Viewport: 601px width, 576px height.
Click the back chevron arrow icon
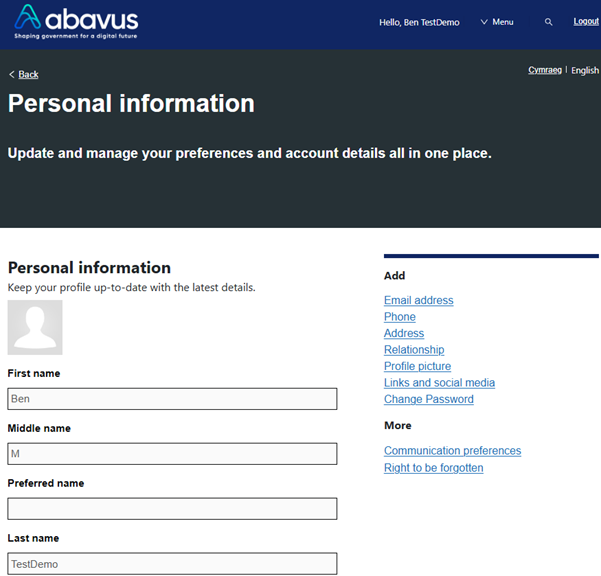click(x=11, y=74)
